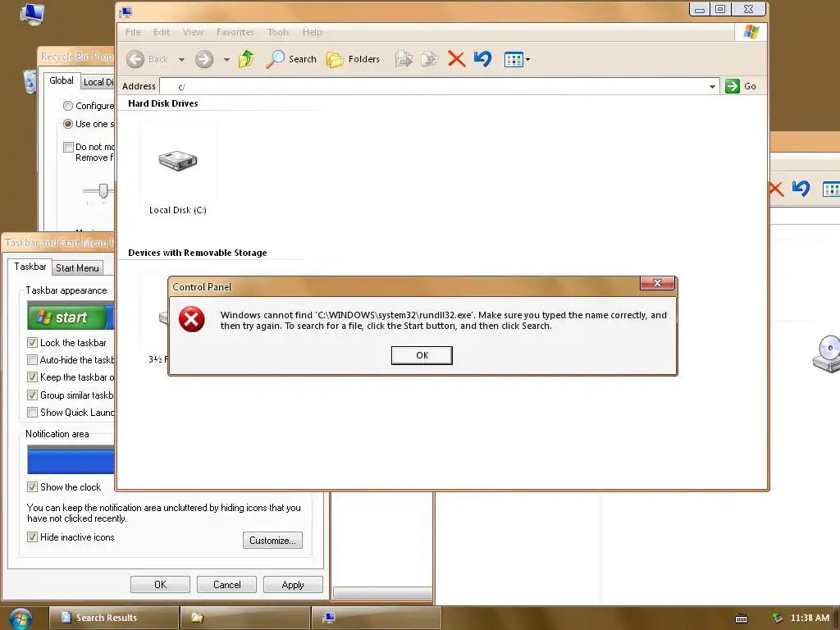Click Undo icon in the background Explorer window

click(801, 189)
